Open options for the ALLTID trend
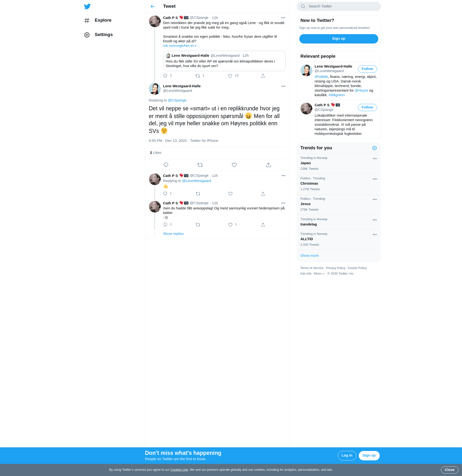The height and width of the screenshot is (476, 462). click(375, 235)
